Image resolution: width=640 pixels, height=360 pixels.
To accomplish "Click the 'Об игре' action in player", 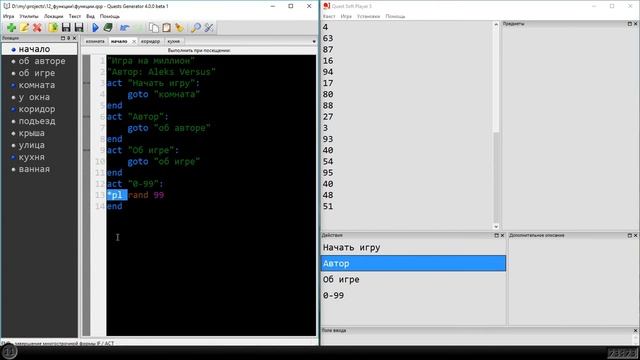I will pos(413,280).
